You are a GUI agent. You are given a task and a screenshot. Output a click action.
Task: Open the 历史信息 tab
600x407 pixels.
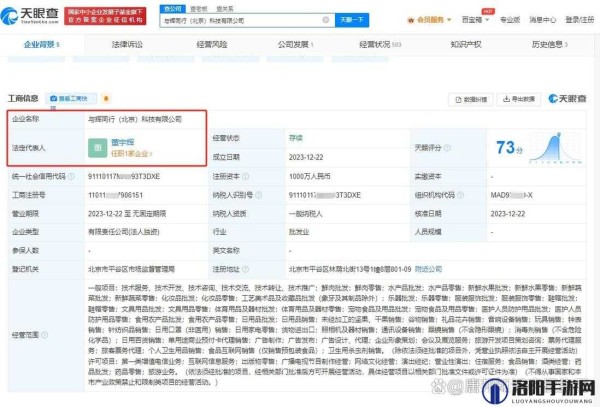[x=549, y=45]
